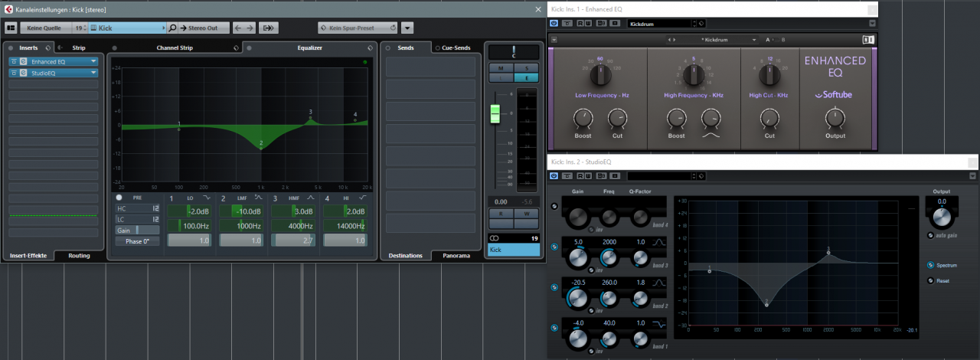
Task: Click the Native Instruments NKS logo icon
Action: point(868,39)
